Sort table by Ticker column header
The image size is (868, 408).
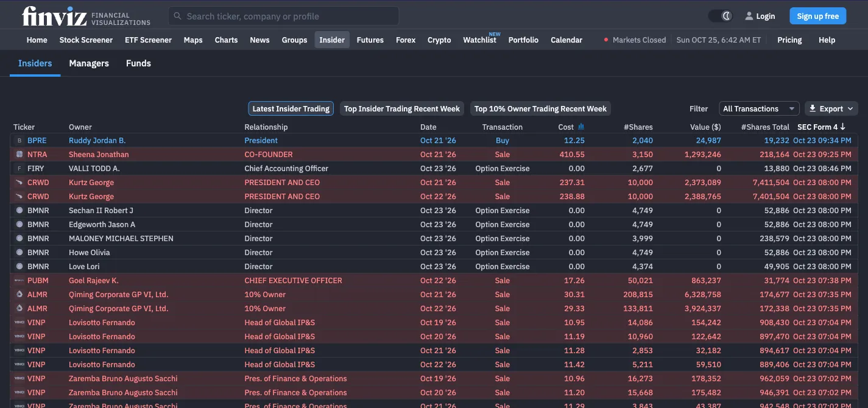click(x=24, y=127)
